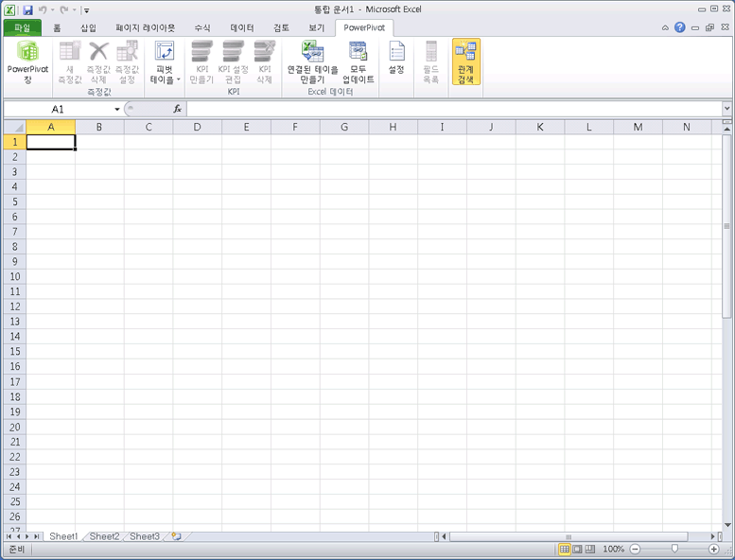Insert a new worksheet tab icon

[x=176, y=536]
